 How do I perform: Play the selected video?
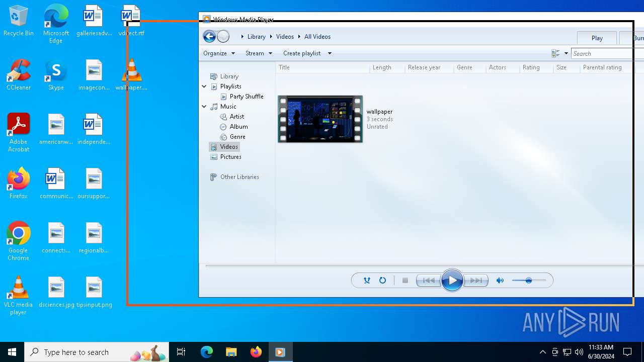452,281
